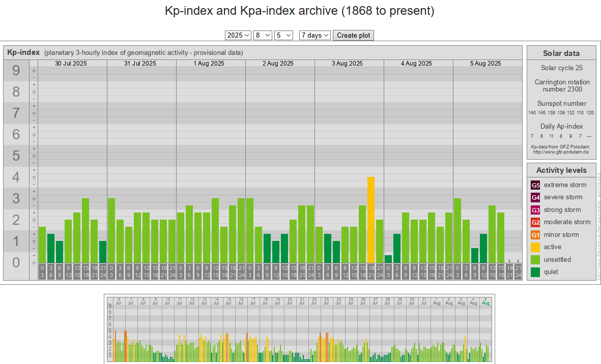Click the yellow Kp 4 bar on 3 Aug
The image size is (601, 364).
pos(371,220)
